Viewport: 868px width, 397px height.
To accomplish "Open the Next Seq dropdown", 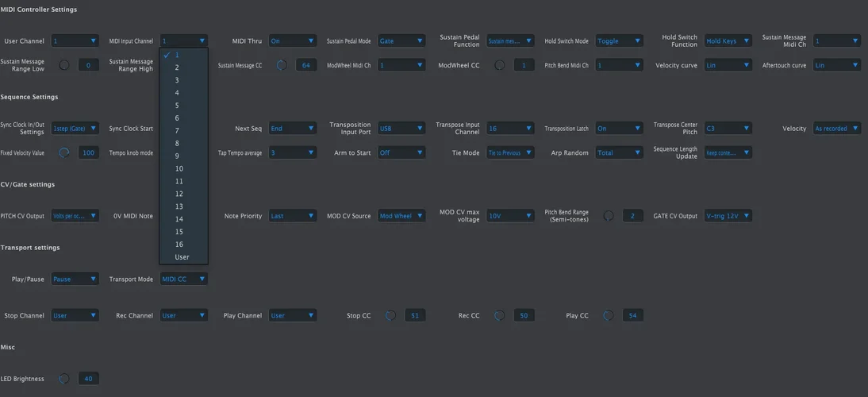I will (x=293, y=129).
